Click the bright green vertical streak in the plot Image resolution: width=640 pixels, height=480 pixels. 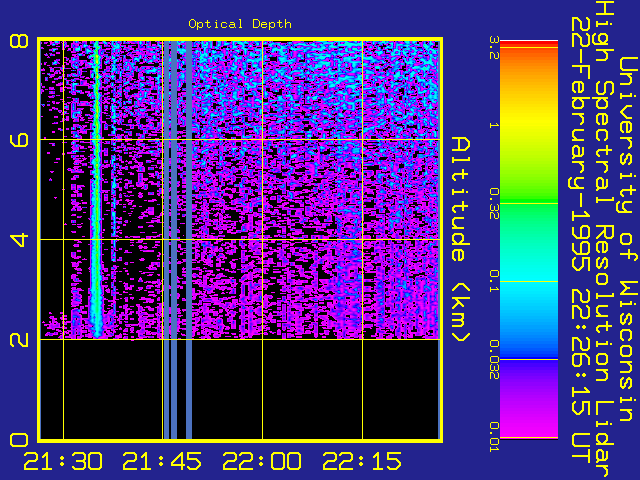click(x=96, y=190)
